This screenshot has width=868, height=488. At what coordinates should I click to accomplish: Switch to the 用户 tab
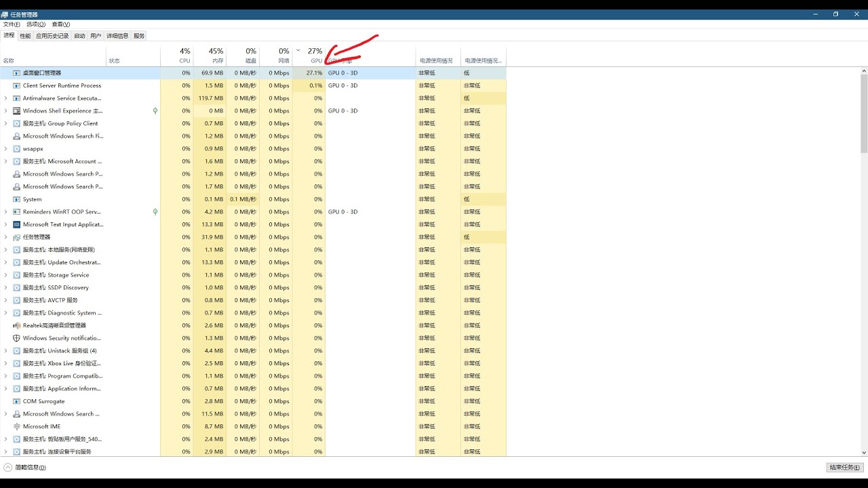click(96, 36)
